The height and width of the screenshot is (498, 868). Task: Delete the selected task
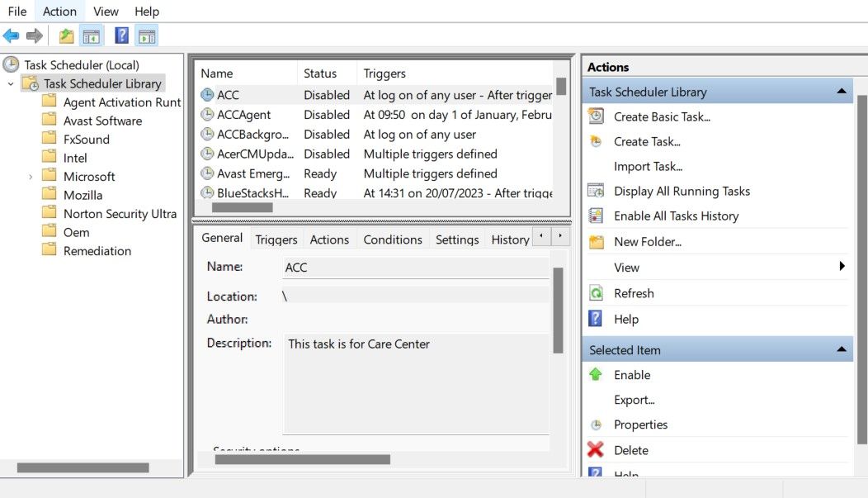click(x=632, y=449)
